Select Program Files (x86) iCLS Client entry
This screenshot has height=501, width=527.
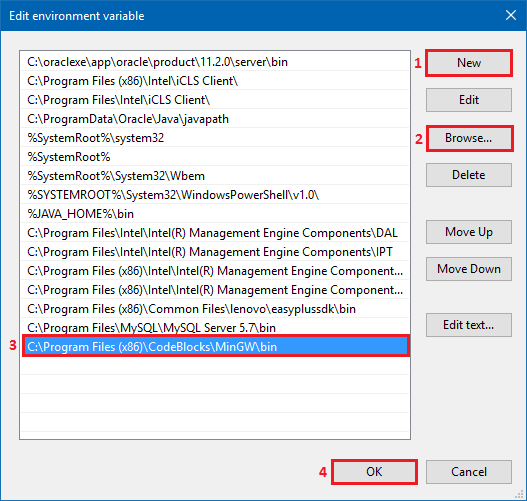[215, 81]
